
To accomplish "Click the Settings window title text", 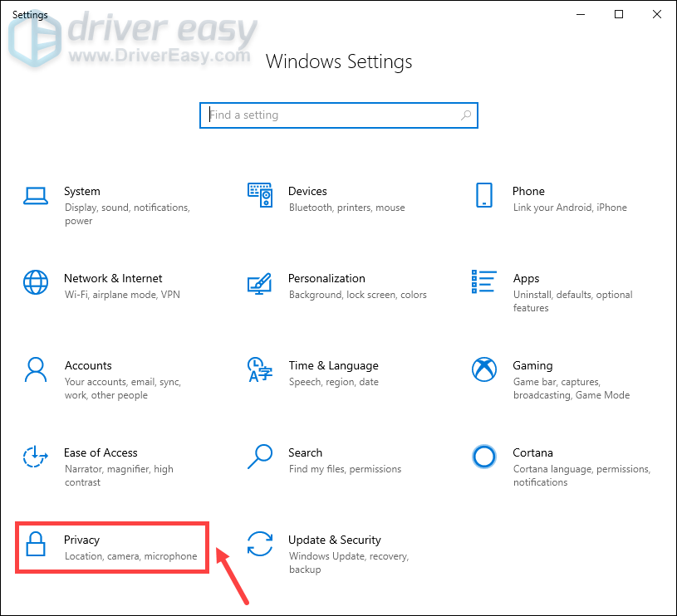I will [29, 14].
